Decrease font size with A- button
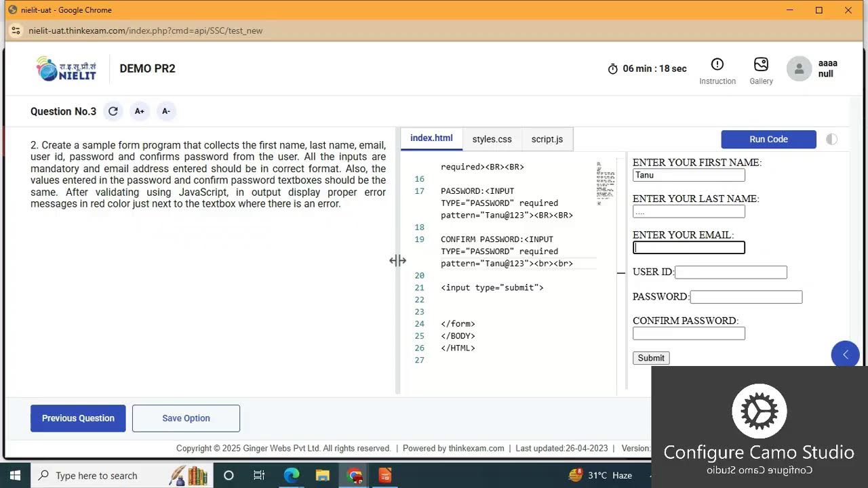The height and width of the screenshot is (488, 868). tap(165, 111)
